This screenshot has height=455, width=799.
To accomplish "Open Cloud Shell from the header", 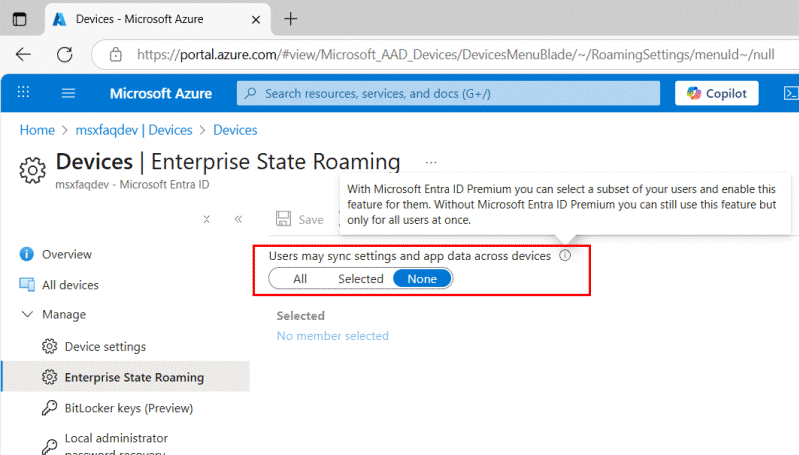I will [790, 93].
